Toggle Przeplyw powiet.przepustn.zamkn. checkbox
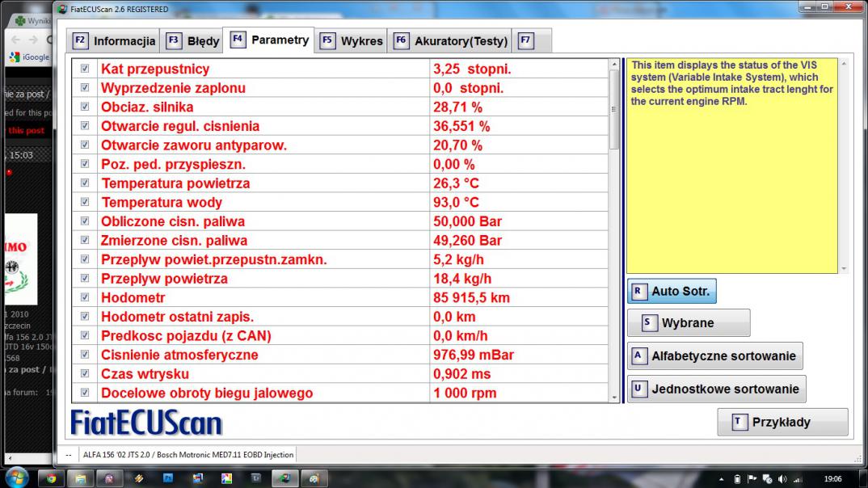868x488 pixels. point(85,259)
